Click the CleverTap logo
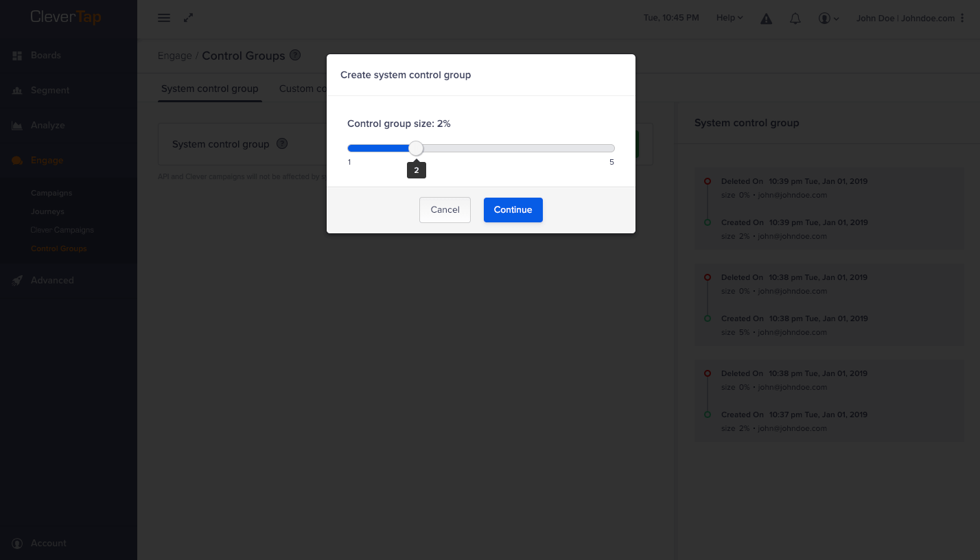Image resolution: width=980 pixels, height=560 pixels. point(65,17)
